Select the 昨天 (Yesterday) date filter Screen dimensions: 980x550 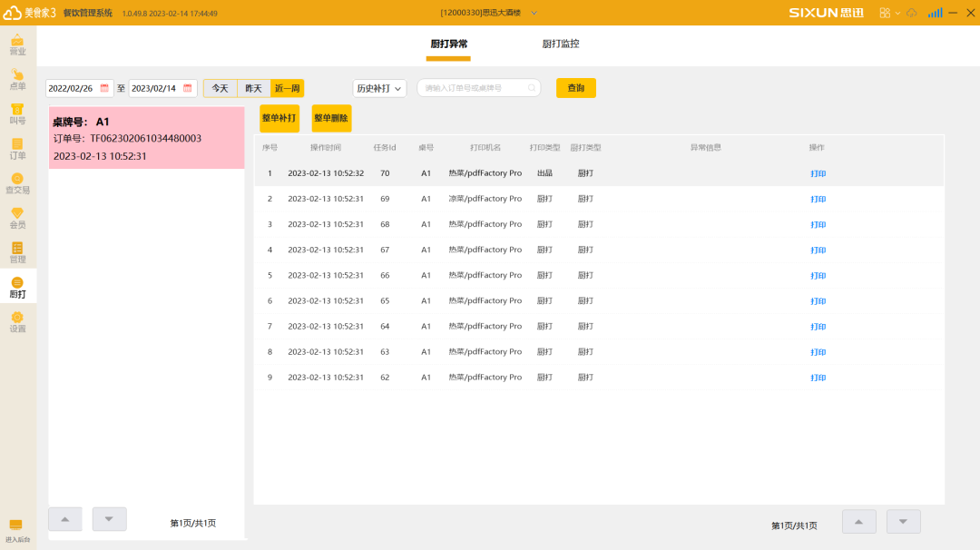(253, 88)
